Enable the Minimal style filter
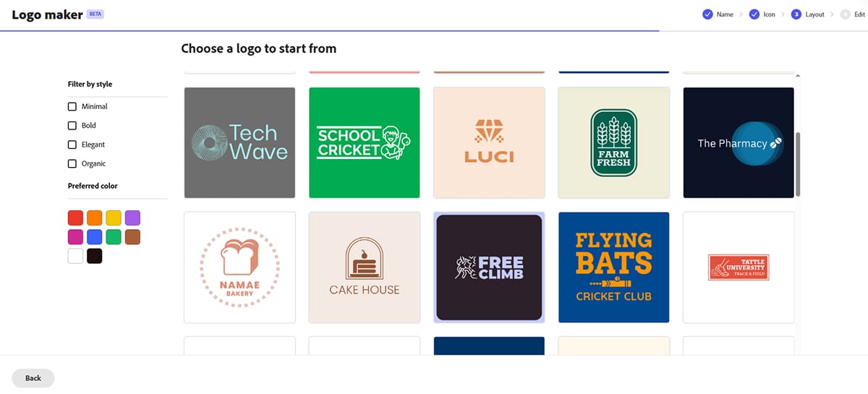This screenshot has height=394, width=868. [72, 106]
